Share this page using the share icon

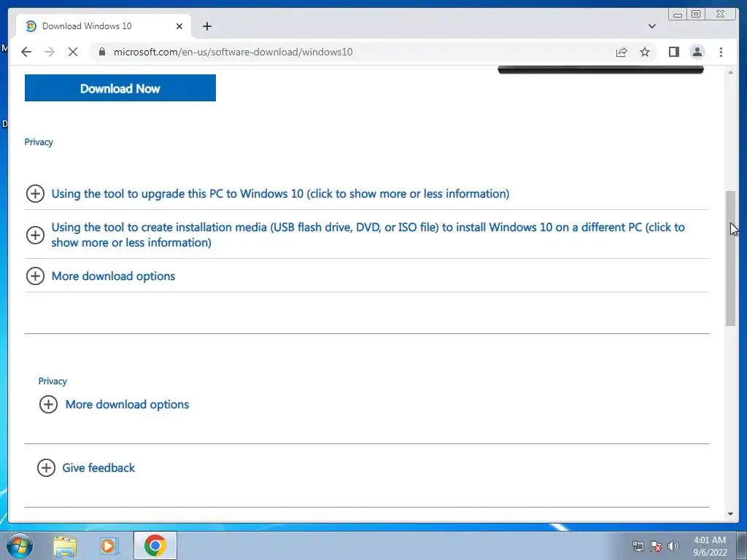[x=622, y=52]
